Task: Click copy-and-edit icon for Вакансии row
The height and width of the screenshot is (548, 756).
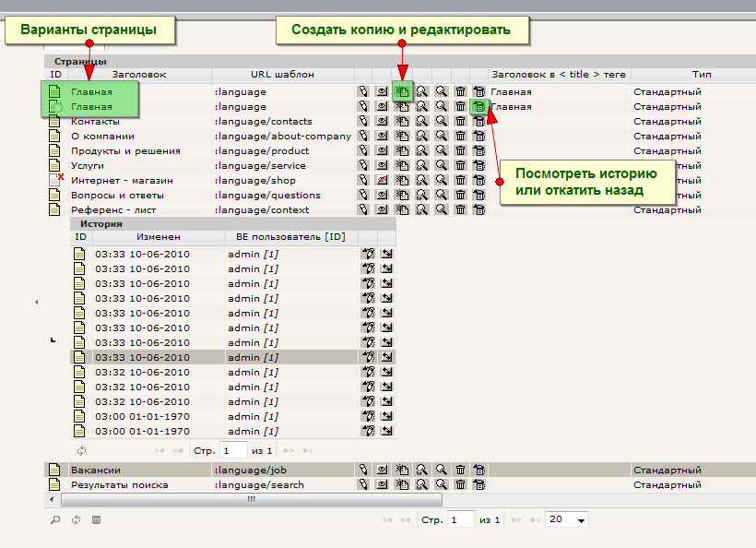Action: 402,471
